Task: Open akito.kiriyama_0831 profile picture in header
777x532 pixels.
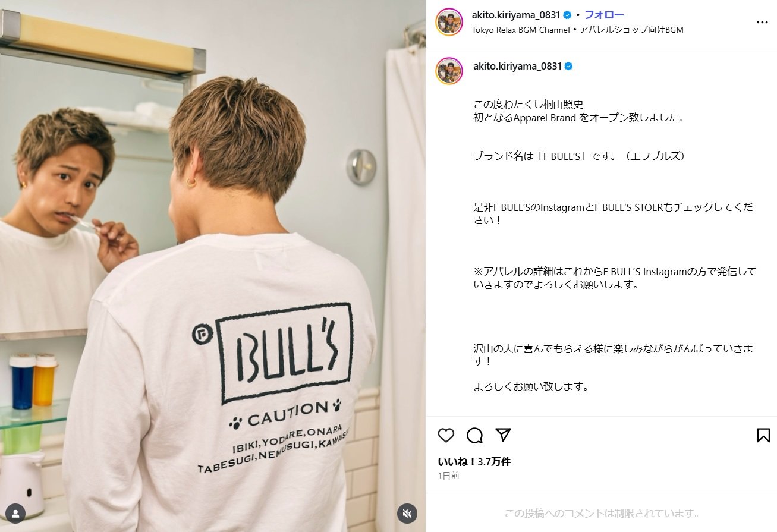Action: (x=449, y=22)
